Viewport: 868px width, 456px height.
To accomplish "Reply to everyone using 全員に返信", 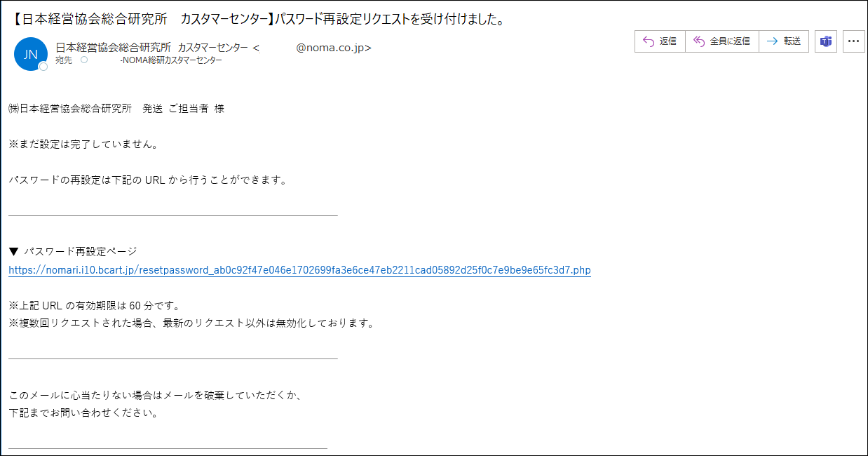I will coord(721,41).
